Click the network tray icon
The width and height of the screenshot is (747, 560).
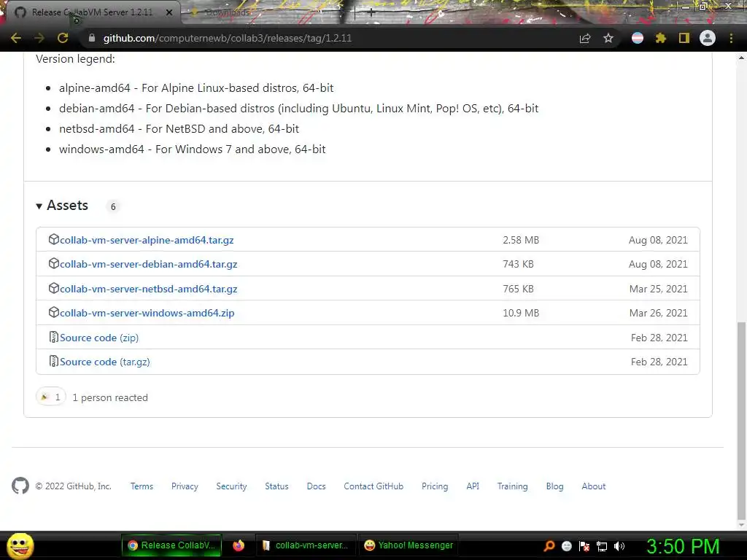pos(602,546)
